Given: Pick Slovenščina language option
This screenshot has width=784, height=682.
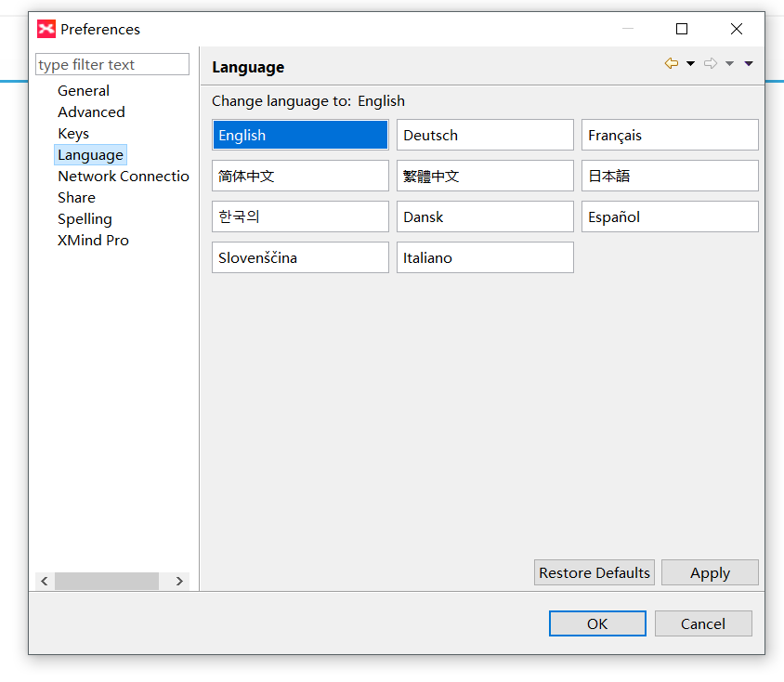Looking at the screenshot, I should 300,257.
